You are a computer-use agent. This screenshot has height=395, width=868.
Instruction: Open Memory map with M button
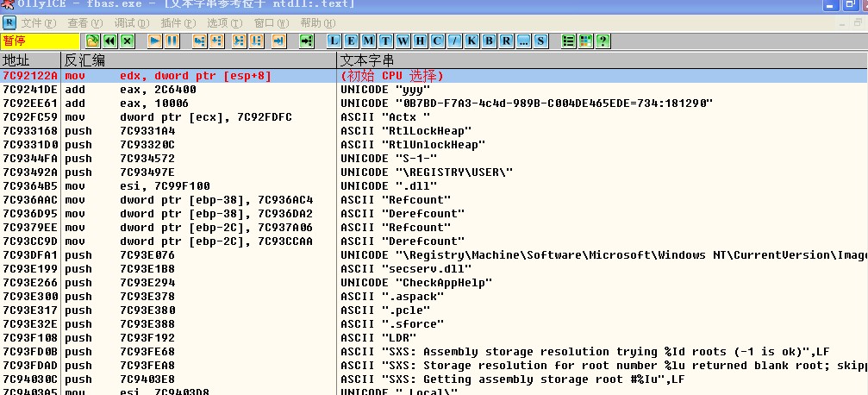click(x=369, y=41)
